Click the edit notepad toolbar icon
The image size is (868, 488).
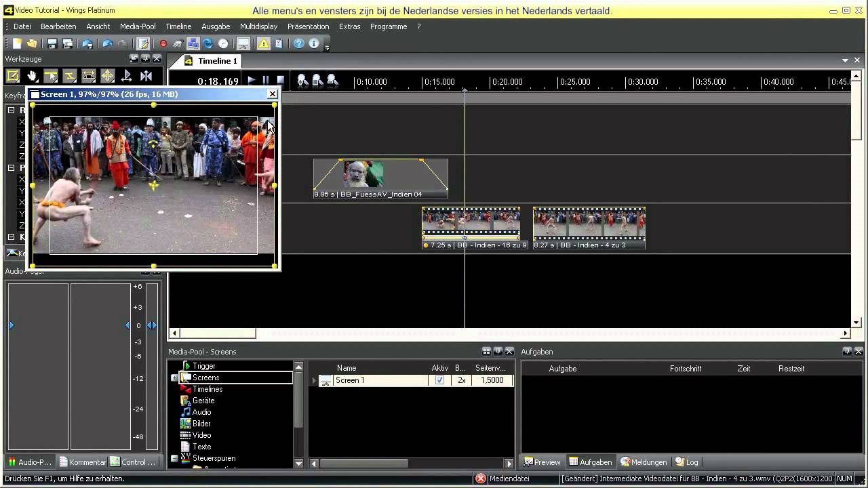(x=143, y=43)
